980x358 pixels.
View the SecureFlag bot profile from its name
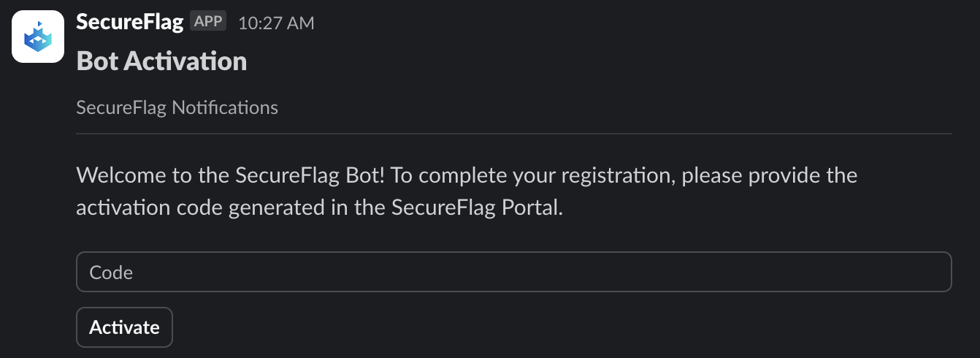point(129,22)
